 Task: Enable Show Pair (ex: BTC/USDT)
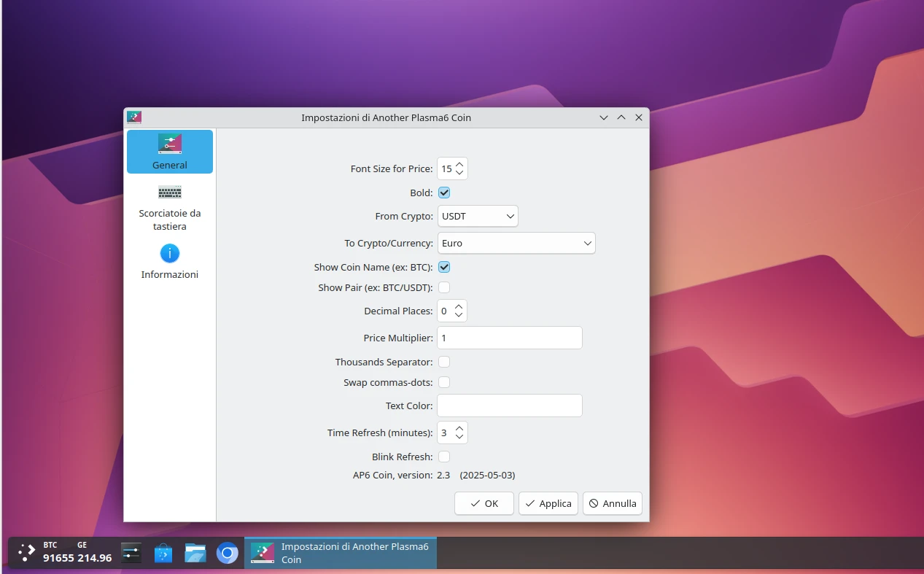(443, 287)
